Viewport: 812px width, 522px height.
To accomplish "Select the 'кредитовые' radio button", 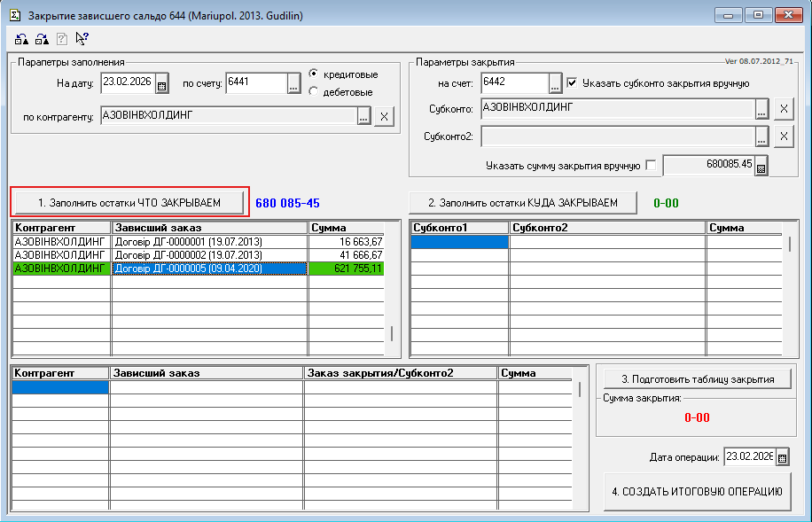I will (314, 74).
